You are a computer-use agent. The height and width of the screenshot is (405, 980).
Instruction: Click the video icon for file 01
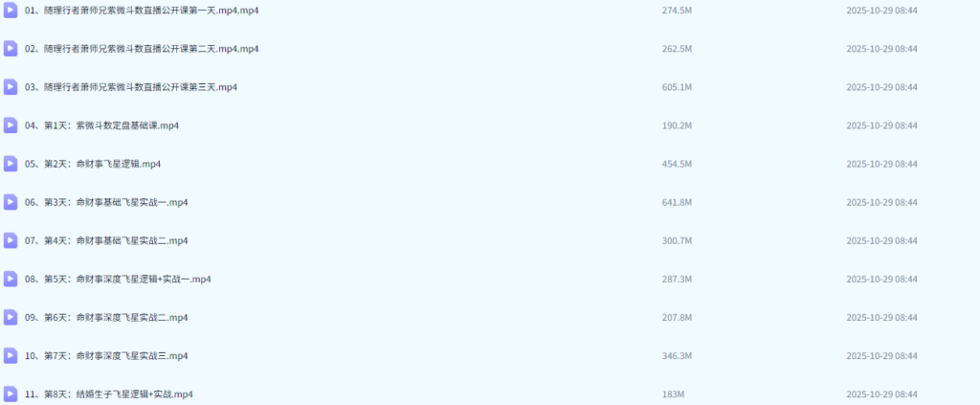coord(10,10)
